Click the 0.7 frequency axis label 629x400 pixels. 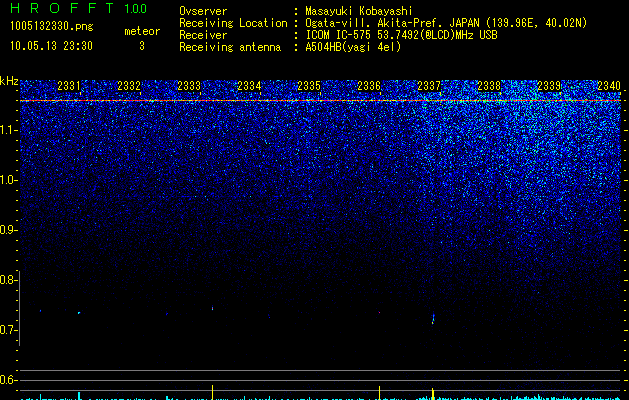point(9,330)
